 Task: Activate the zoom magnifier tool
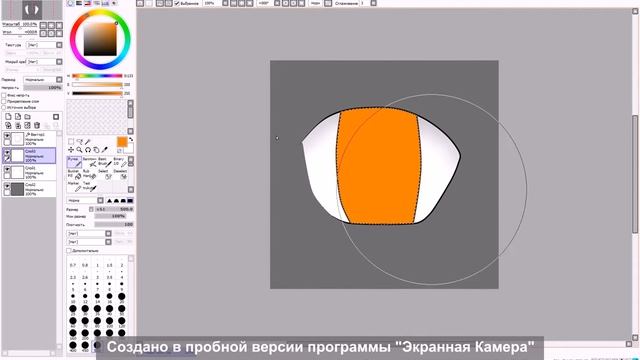pos(79,150)
